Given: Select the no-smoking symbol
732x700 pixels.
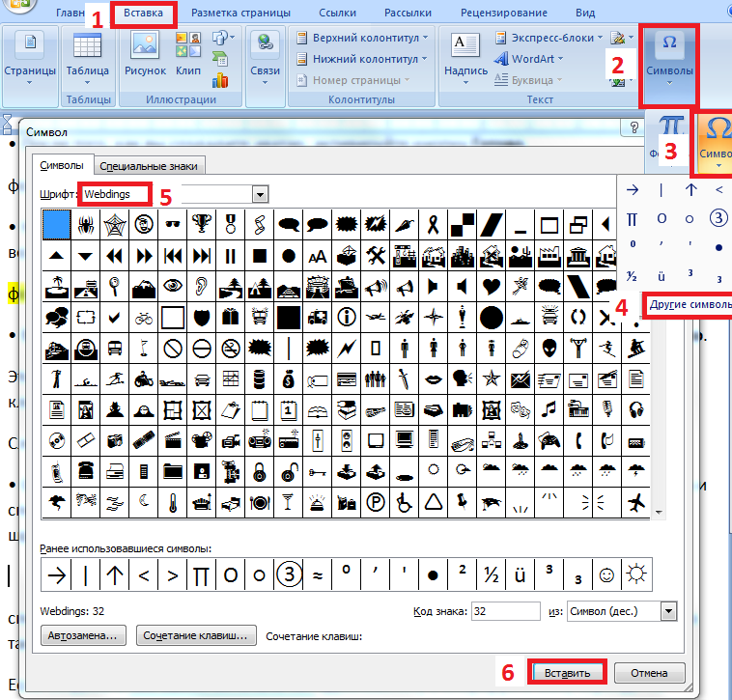Looking at the screenshot, I should click(231, 349).
